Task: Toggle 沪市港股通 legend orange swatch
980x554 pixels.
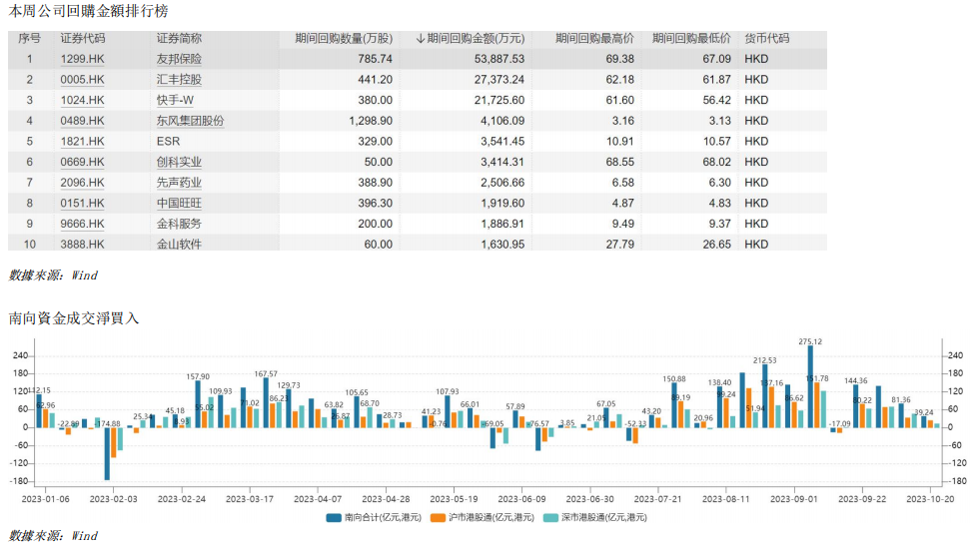Action: coord(439,518)
